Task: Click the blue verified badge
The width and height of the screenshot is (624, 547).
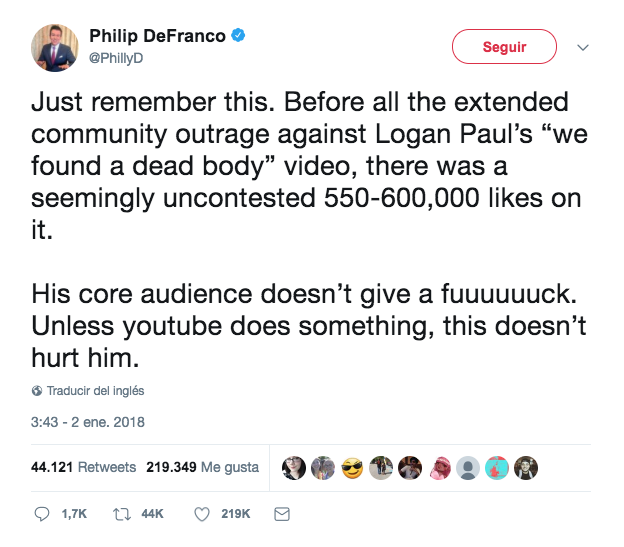Action: pyautogui.click(x=240, y=37)
